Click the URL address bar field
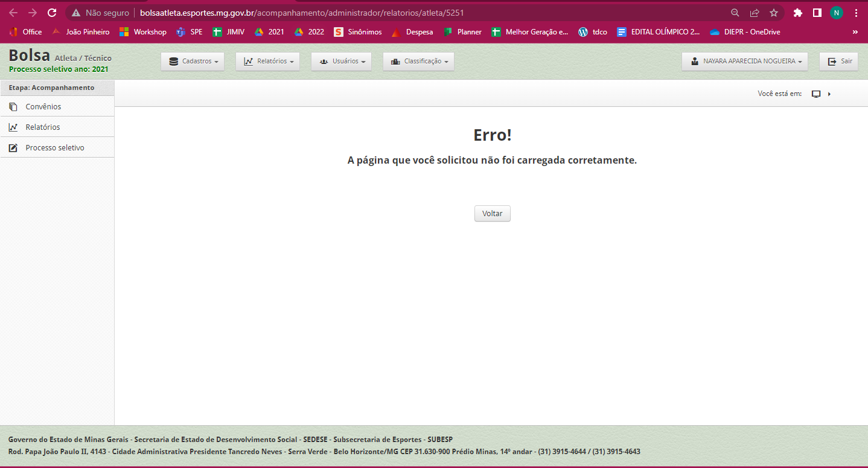 tap(423, 13)
